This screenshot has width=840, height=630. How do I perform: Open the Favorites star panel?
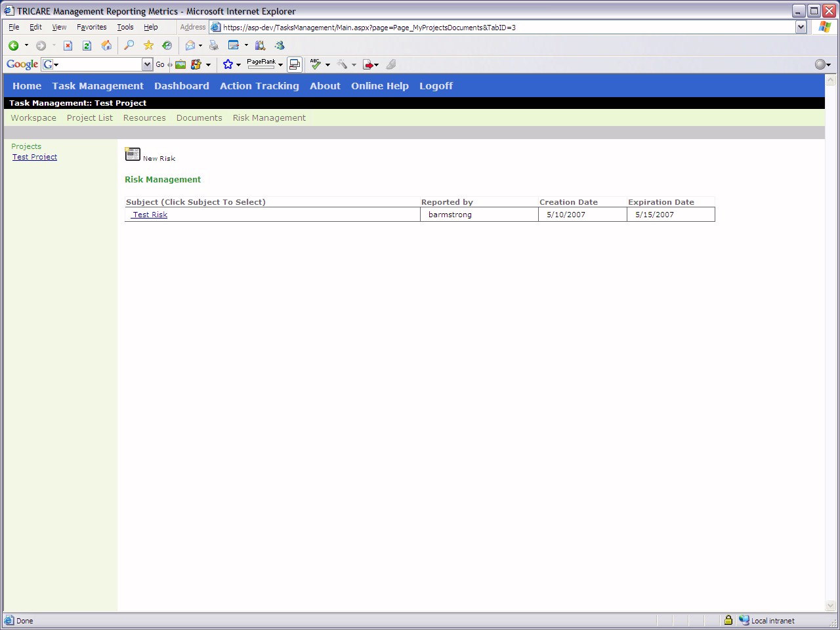click(x=148, y=45)
